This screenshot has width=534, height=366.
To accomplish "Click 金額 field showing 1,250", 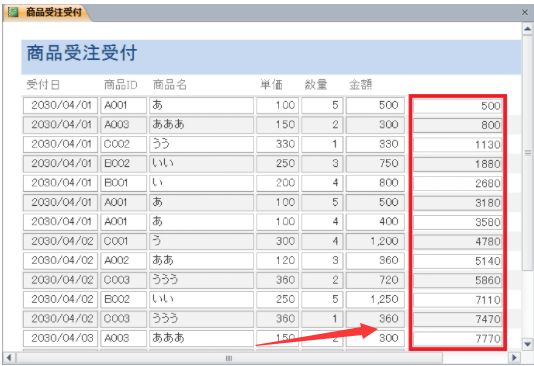I will [375, 299].
